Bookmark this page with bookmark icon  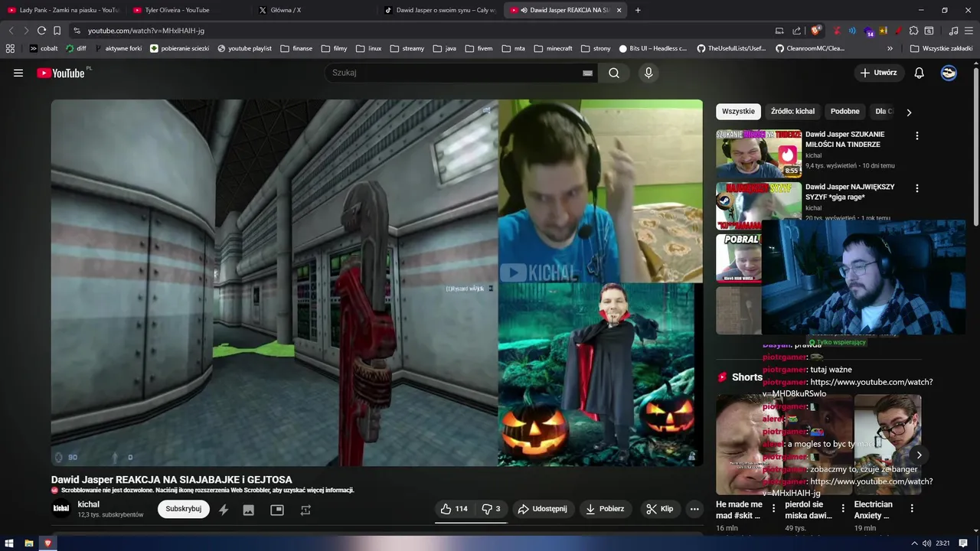pos(57,31)
